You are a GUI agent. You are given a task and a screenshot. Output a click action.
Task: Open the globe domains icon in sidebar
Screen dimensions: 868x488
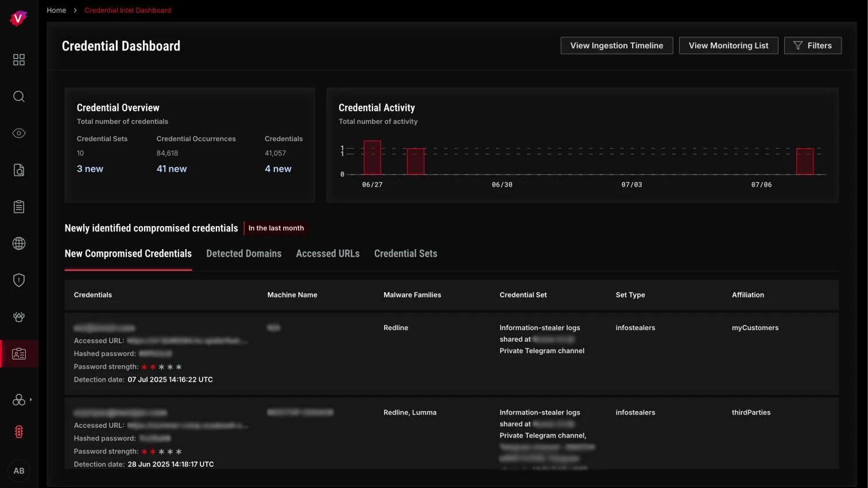19,243
